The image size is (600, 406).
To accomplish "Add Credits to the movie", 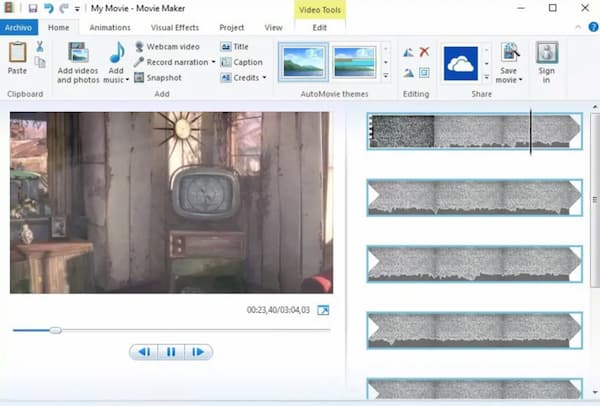I will [x=240, y=78].
